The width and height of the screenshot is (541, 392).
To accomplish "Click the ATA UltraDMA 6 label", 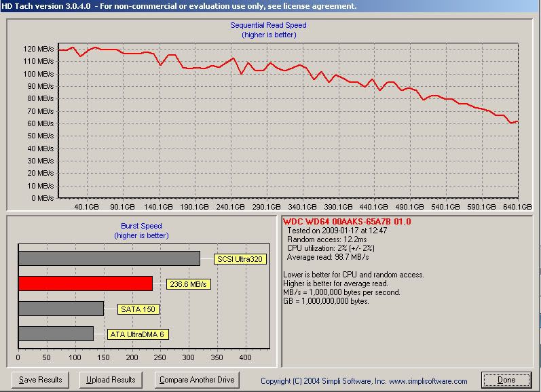I will tap(136, 334).
